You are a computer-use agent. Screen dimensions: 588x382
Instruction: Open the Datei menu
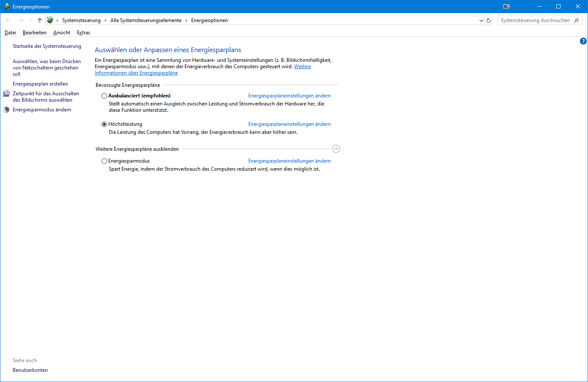(10, 32)
